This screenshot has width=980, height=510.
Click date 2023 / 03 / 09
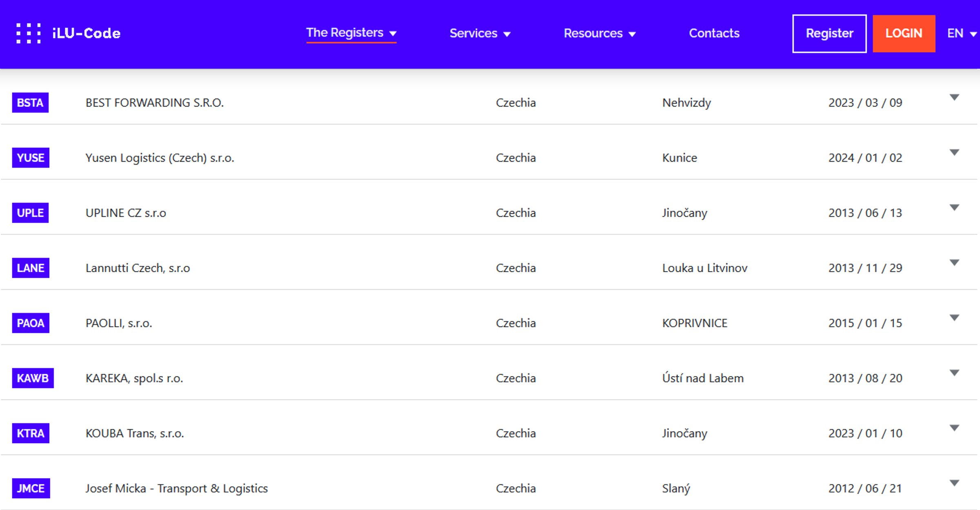(865, 103)
